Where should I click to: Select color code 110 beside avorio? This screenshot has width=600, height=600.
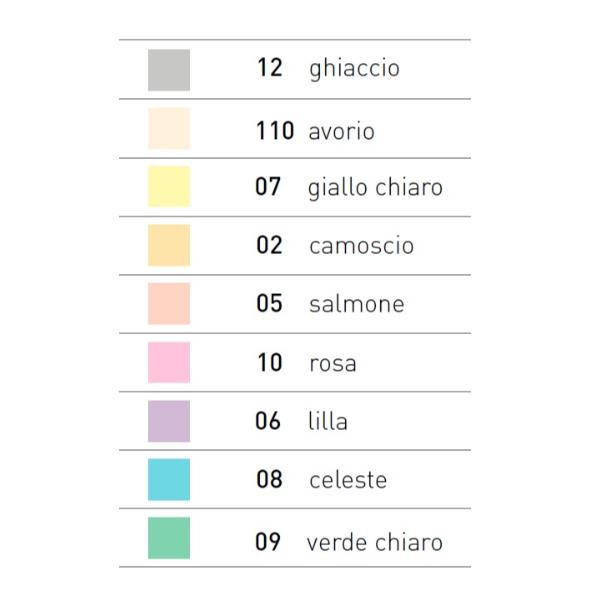274,130
